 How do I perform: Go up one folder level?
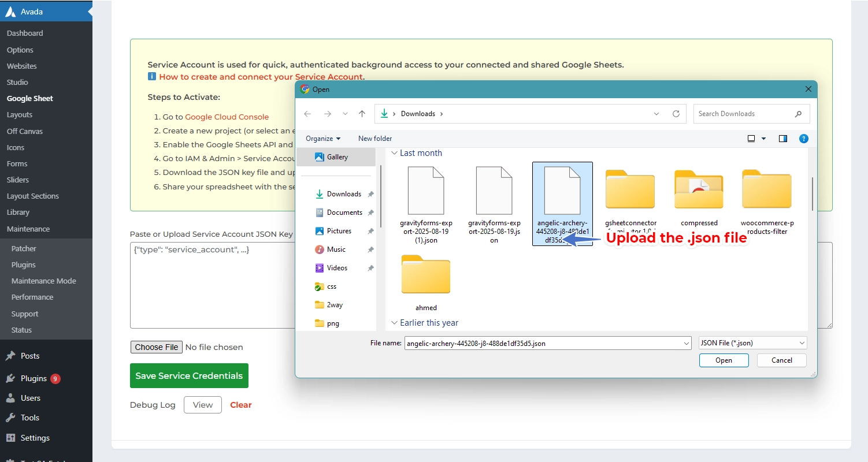point(362,113)
